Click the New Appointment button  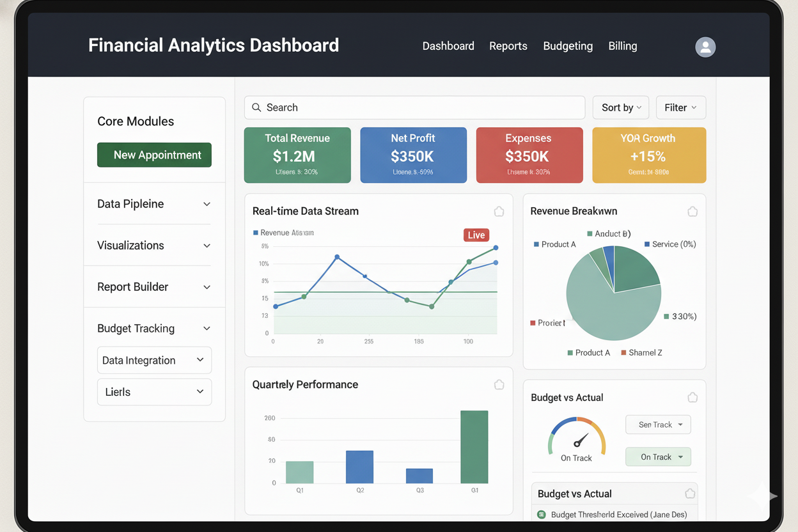coord(154,155)
